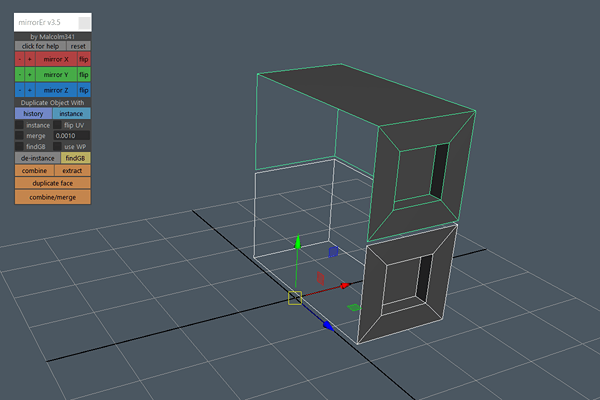Image resolution: width=600 pixels, height=400 pixels.
Task: Click the plus button for mirror Z
Action: point(30,90)
